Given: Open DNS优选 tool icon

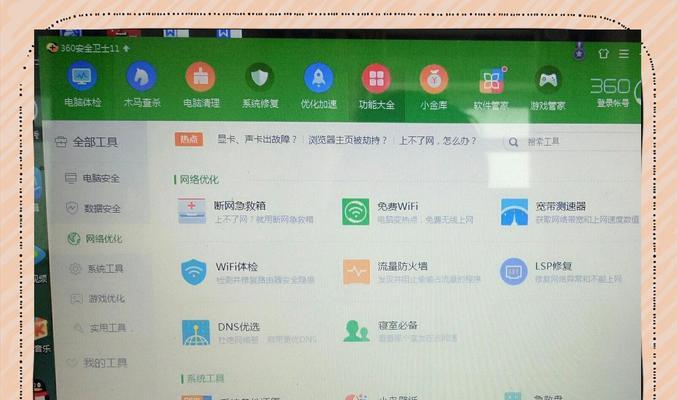Looking at the screenshot, I should click(x=196, y=333).
